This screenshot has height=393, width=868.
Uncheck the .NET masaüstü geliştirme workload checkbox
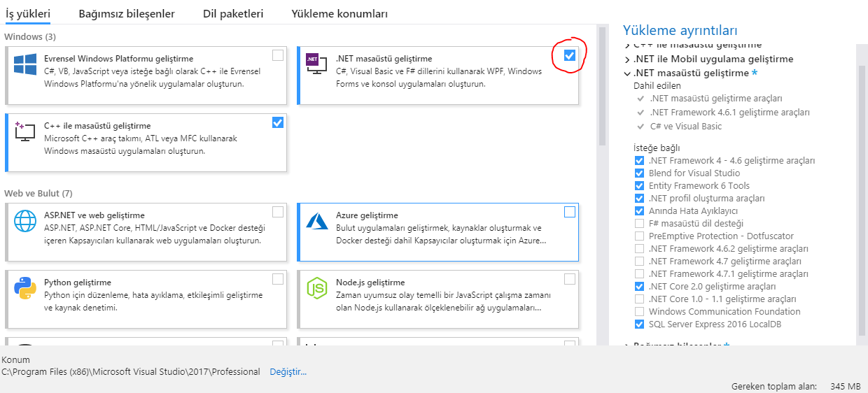[x=570, y=55]
